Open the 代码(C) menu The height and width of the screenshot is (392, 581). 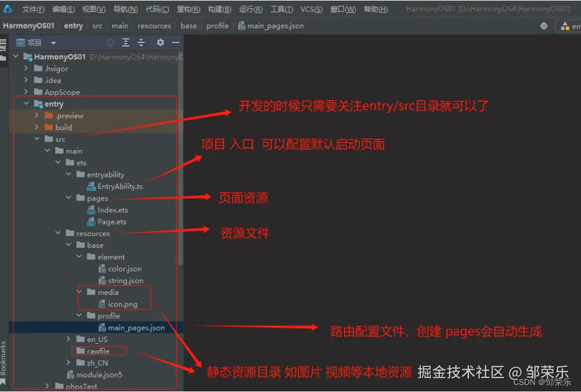157,9
